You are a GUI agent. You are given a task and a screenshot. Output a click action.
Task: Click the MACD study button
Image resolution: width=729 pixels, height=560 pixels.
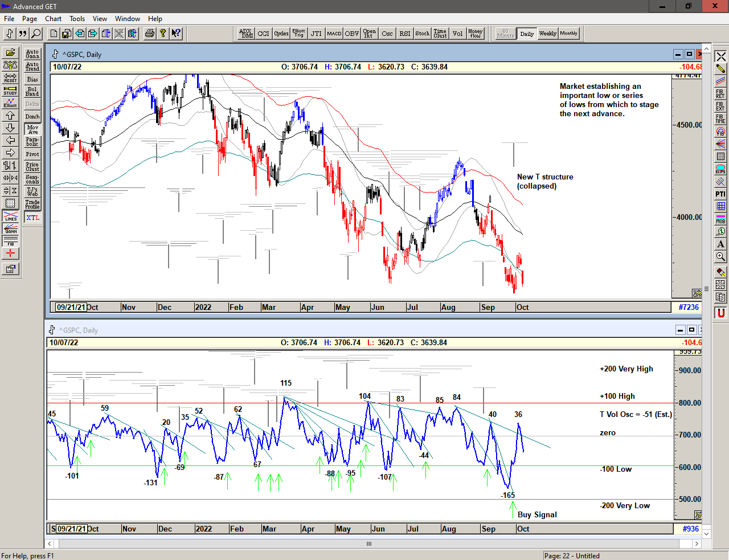[x=334, y=34]
